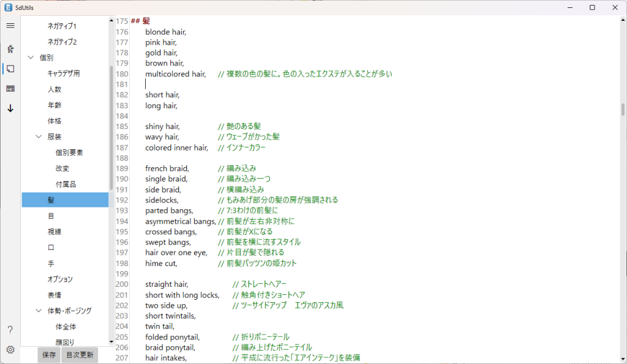The width and height of the screenshot is (627, 364).
Task: Select ネガティブ2 in the tree
Action: 62,42
